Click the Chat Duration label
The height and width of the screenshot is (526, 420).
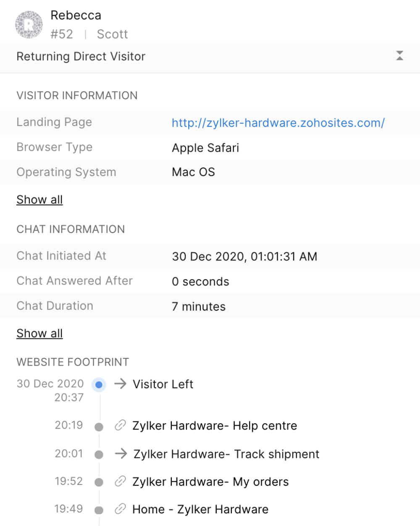[x=55, y=306]
